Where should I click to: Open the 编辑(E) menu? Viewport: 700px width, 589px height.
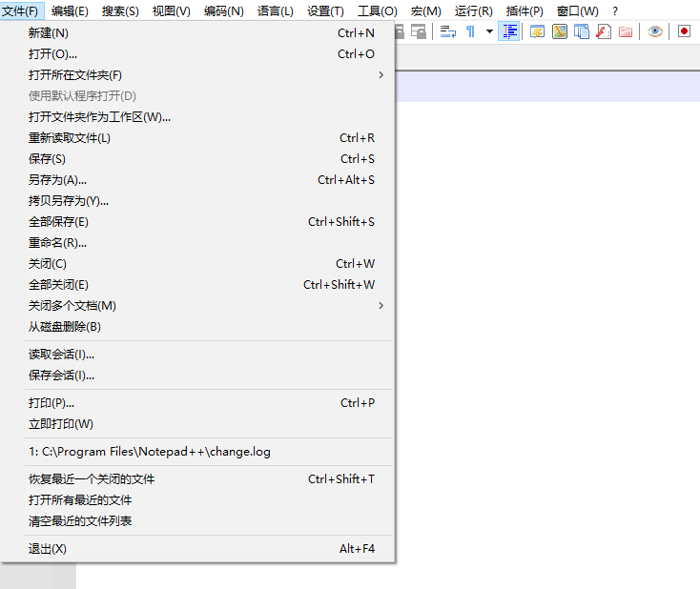coord(70,10)
